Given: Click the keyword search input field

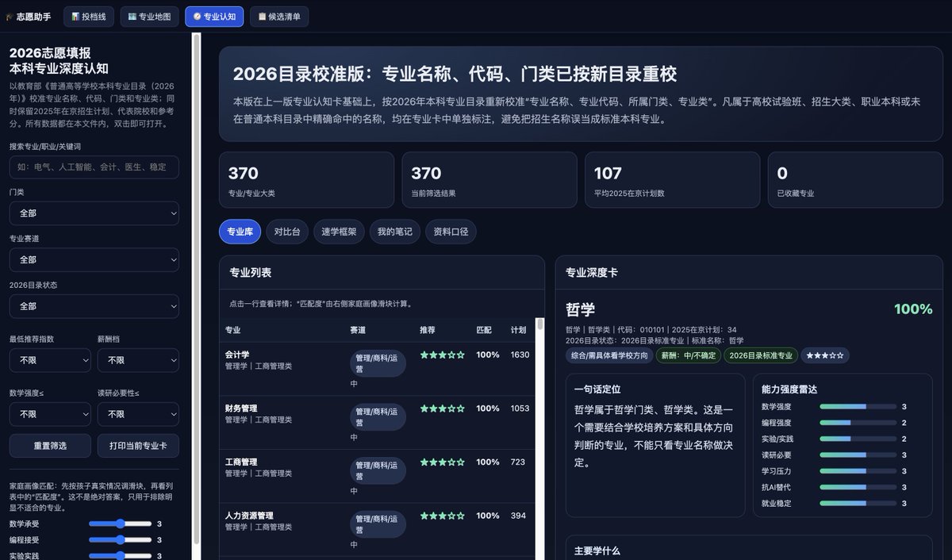Looking at the screenshot, I should pyautogui.click(x=94, y=167).
